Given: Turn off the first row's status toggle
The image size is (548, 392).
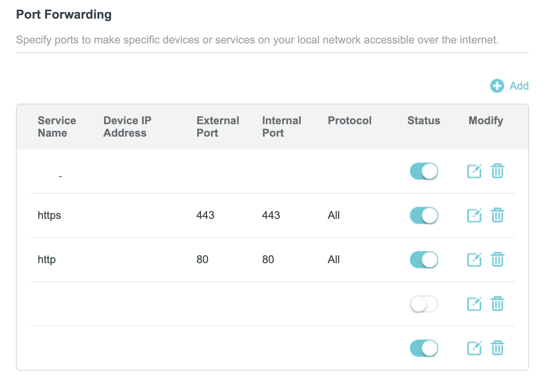Looking at the screenshot, I should tap(424, 171).
